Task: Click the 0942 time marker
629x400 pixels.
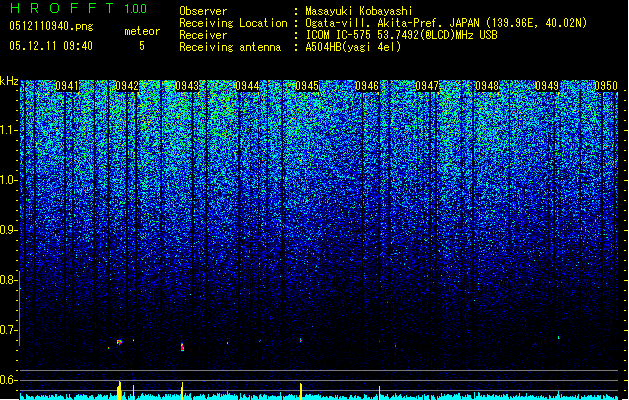Action: pos(127,86)
